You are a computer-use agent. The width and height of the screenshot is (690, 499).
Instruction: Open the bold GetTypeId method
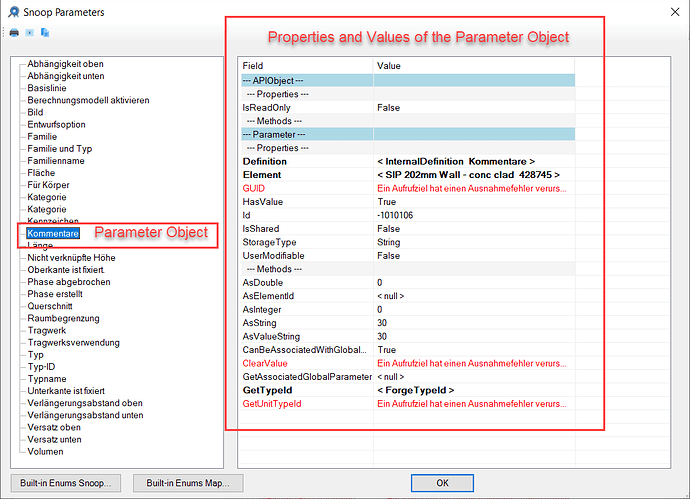pos(268,390)
